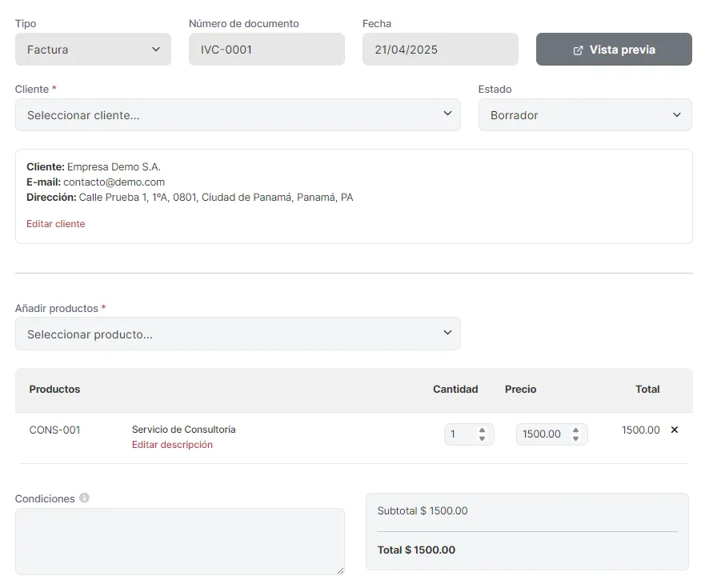709x588 pixels.
Task: Click the CONS-001 product code
Action: pos(55,430)
